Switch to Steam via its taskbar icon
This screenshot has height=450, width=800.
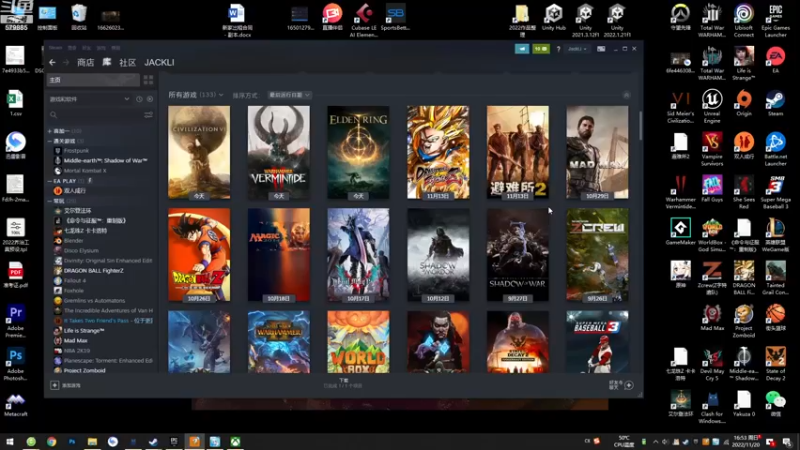(153, 441)
